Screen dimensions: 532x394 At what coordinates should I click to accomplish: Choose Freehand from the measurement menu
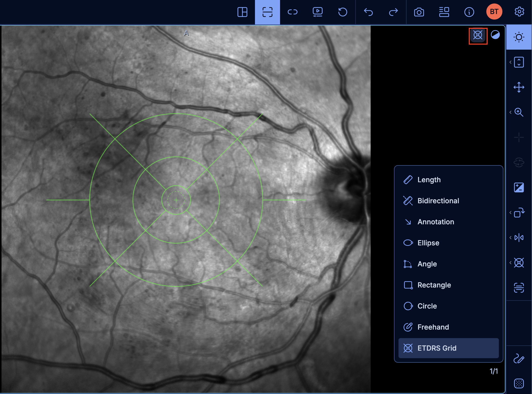[449, 327]
